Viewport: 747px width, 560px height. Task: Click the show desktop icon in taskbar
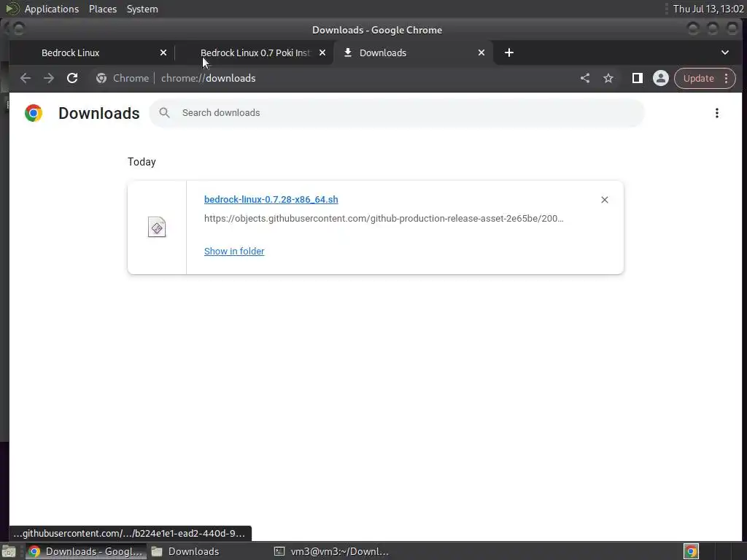tap(9, 551)
